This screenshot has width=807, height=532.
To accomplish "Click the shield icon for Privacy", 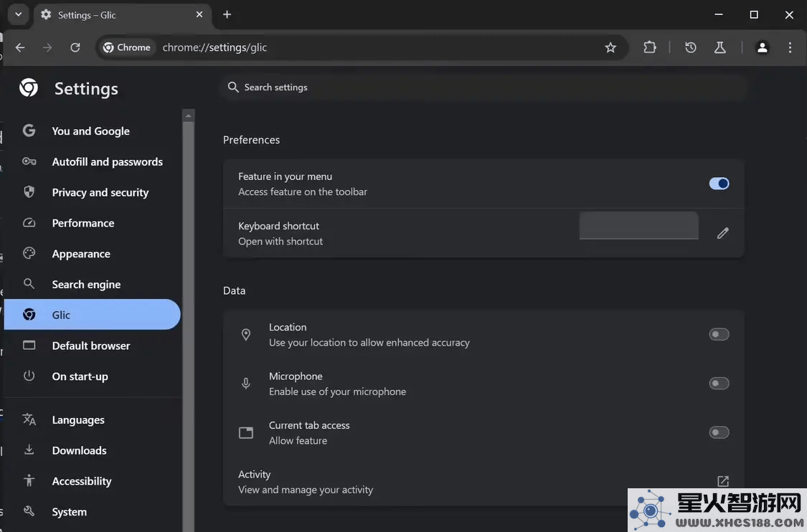I will (29, 192).
